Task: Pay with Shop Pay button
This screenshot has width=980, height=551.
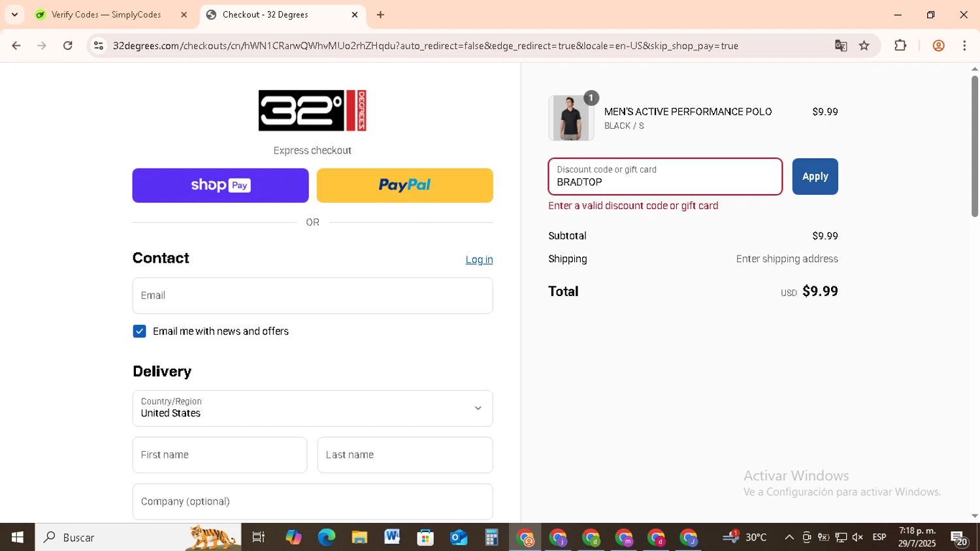Action: tap(220, 185)
